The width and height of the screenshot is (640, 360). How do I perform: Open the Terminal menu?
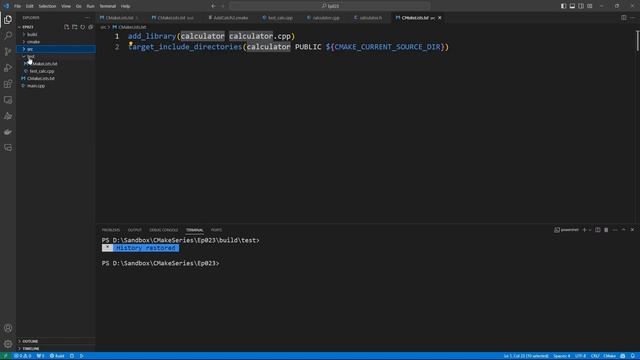pyautogui.click(x=108, y=6)
